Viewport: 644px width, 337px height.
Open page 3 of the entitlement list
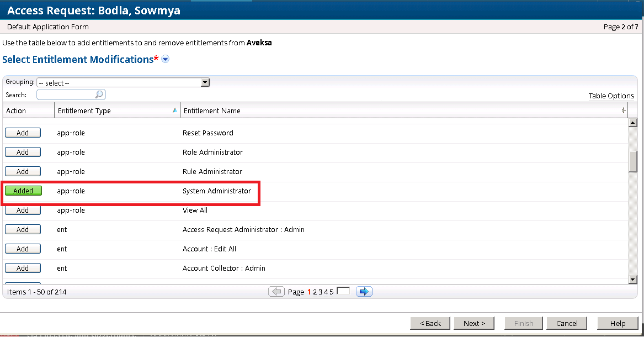click(320, 291)
